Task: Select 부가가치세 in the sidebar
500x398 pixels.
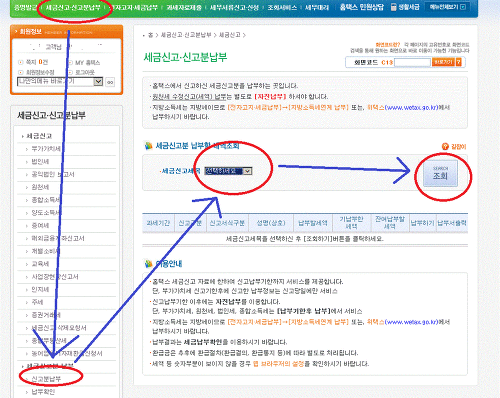Action: click(46, 149)
